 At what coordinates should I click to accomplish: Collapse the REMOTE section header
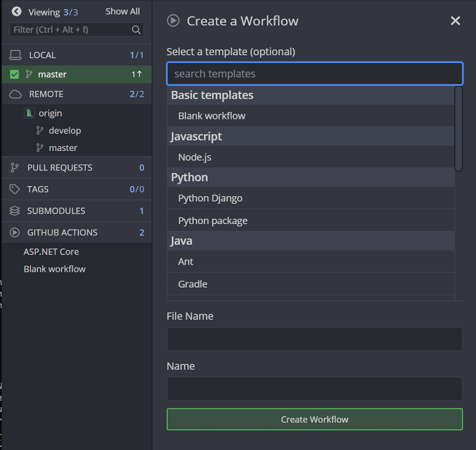point(46,95)
